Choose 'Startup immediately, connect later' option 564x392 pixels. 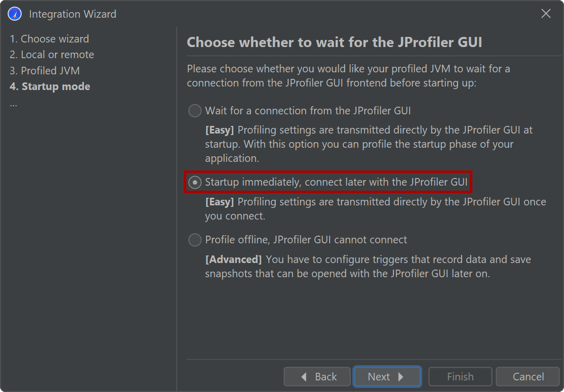(195, 182)
